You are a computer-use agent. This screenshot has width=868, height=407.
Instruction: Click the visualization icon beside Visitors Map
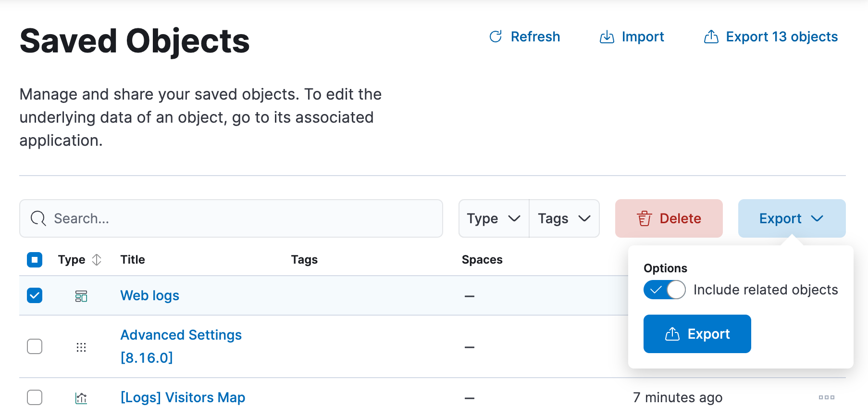(81, 398)
